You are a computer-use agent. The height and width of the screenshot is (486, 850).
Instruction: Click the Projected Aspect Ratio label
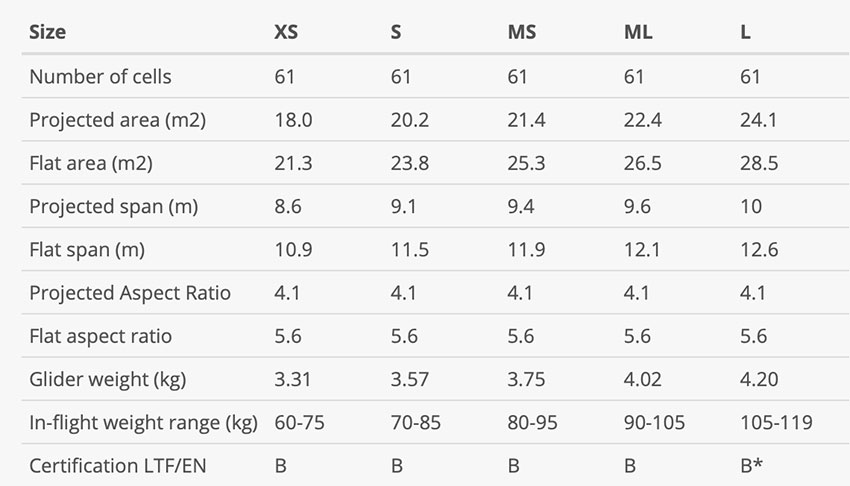pyautogui.click(x=130, y=293)
